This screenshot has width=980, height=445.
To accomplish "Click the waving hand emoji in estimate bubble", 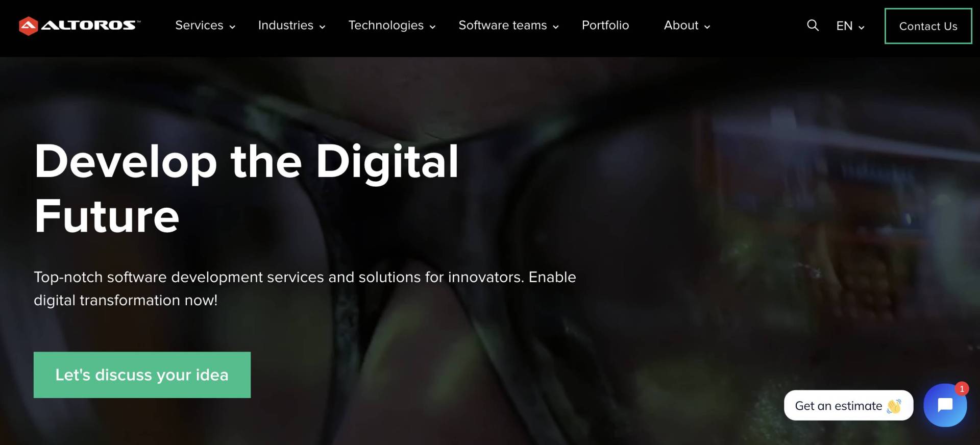I will pos(894,406).
